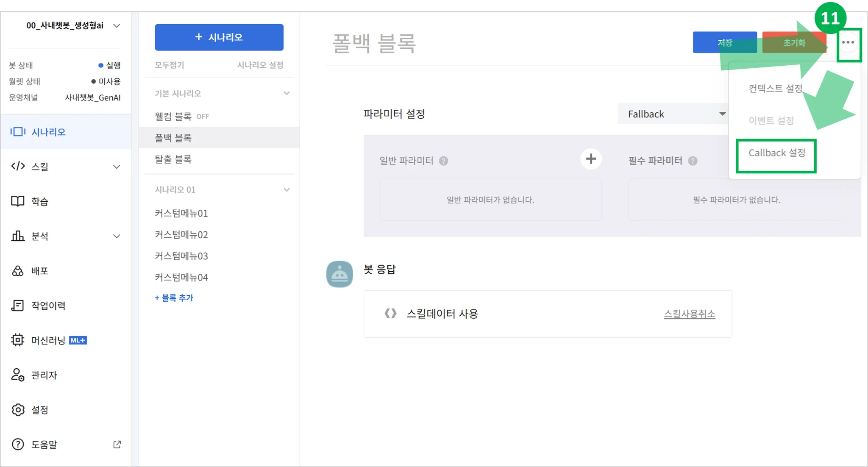Click the 필수 파라미터 help tooltip icon

(693, 161)
